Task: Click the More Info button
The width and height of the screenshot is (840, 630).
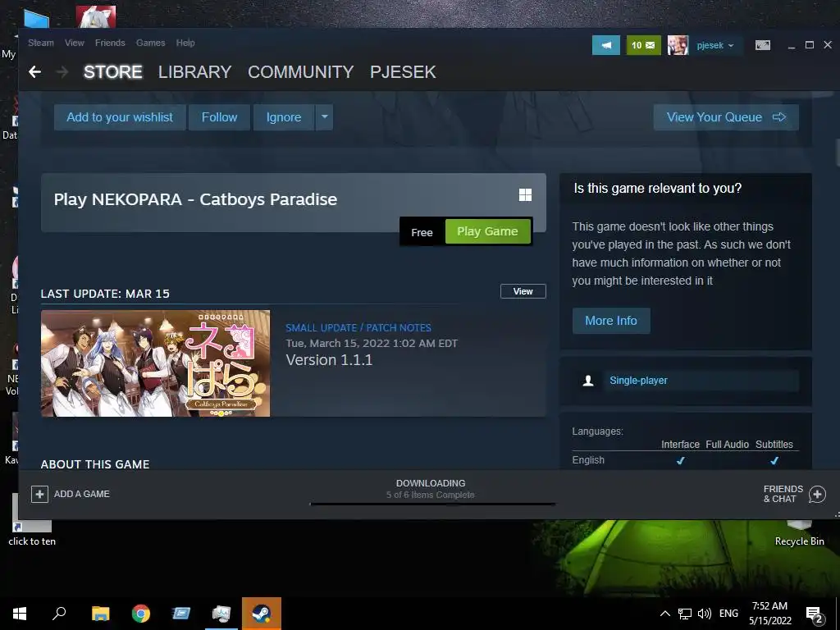Action: [x=611, y=321]
